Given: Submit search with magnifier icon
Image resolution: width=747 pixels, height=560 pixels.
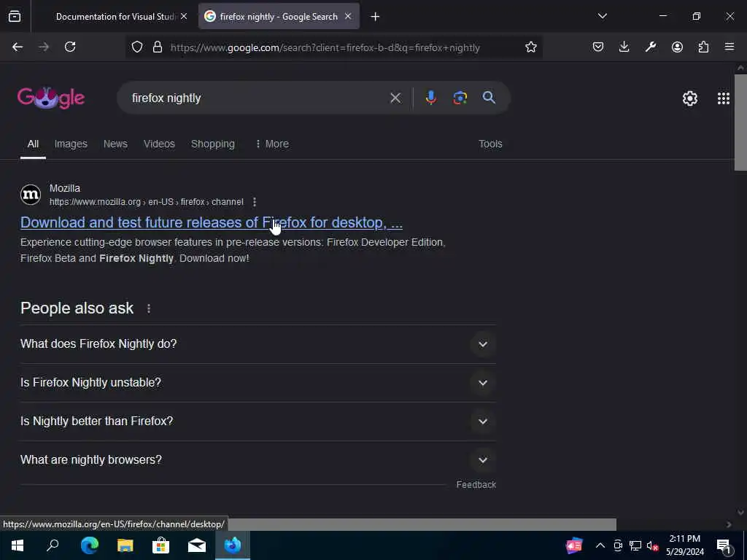Looking at the screenshot, I should (x=489, y=98).
